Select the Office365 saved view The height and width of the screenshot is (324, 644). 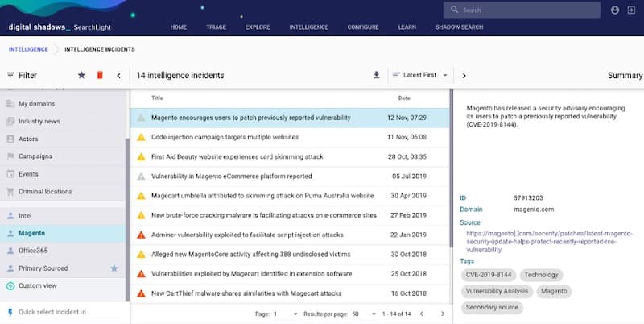(63, 251)
